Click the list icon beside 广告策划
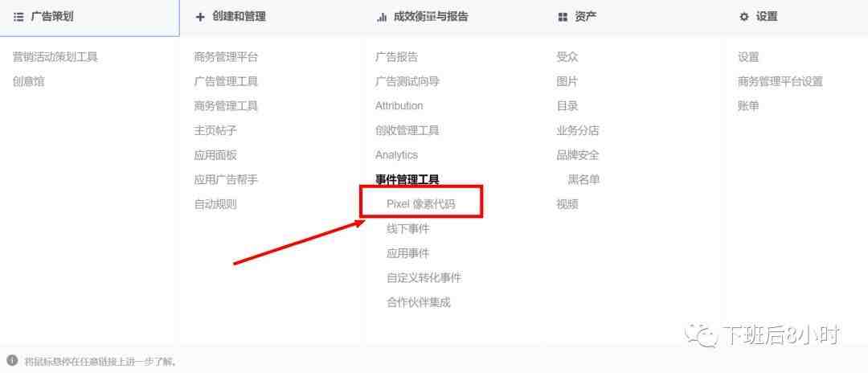The height and width of the screenshot is (373, 868). point(18,17)
